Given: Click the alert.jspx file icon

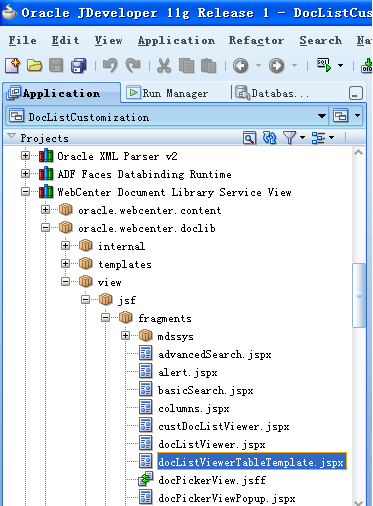Looking at the screenshot, I should click(x=146, y=372).
